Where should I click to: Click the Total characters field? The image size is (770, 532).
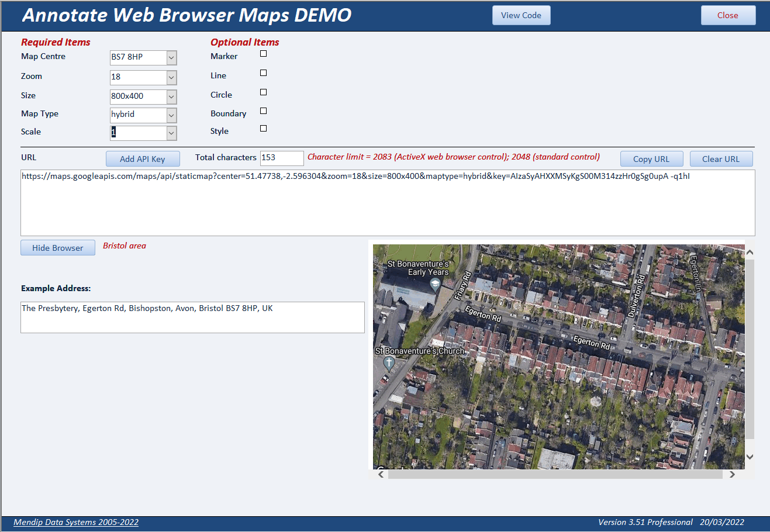point(282,158)
